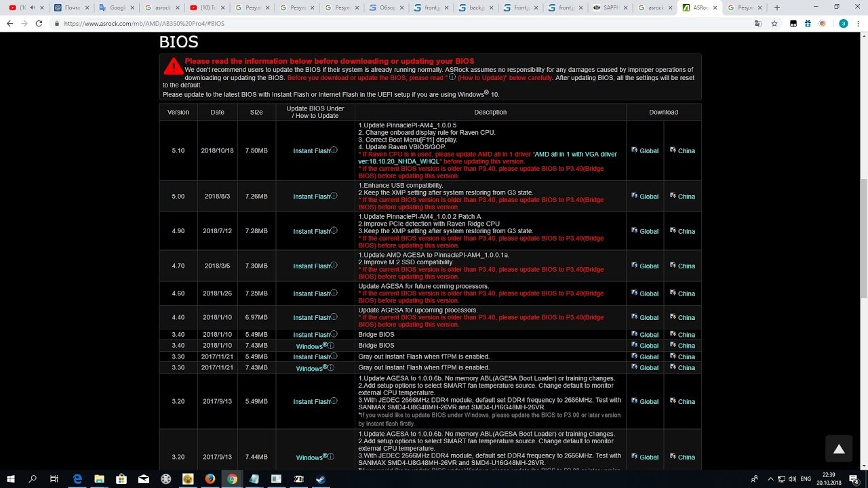Click the address bar URL field
Viewport: 868px width, 488px height.
point(407,23)
